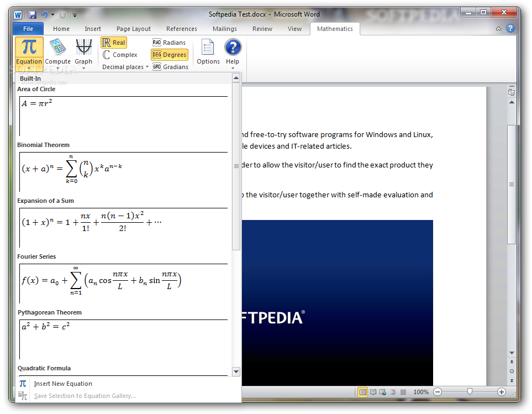532x414 pixels.
Task: Click gallery scroll down arrow
Action: (236, 371)
